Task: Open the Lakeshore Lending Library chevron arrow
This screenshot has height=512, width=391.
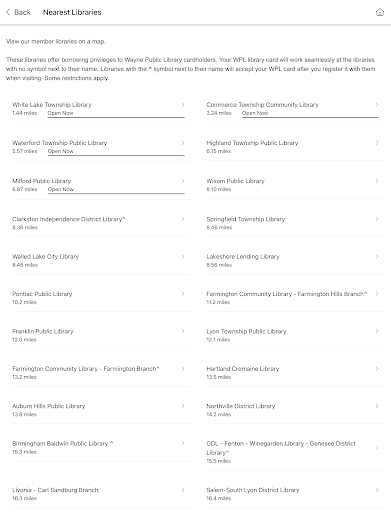Action: (377, 257)
